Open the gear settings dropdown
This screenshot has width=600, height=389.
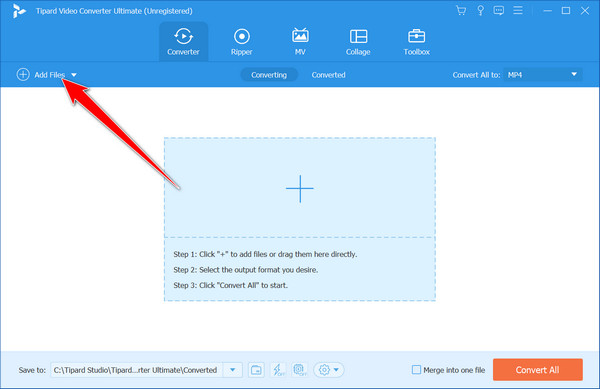pos(329,370)
